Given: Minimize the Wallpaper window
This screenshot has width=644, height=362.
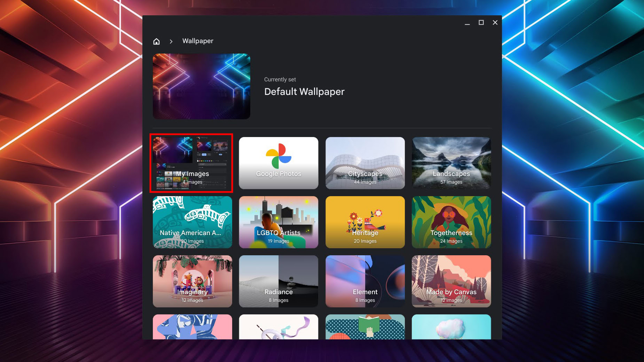Looking at the screenshot, I should 467,23.
